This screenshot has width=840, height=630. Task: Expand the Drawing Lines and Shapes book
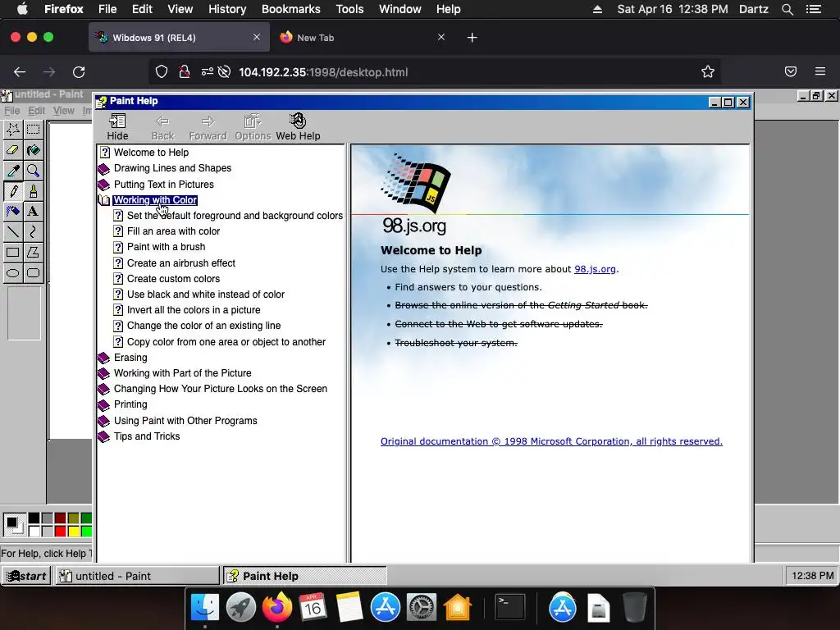(x=172, y=168)
